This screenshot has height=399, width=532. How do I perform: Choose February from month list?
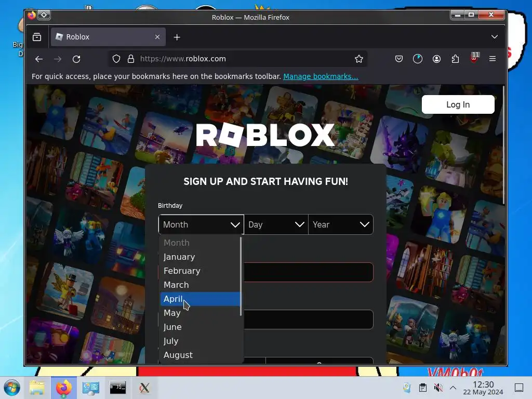point(200,271)
